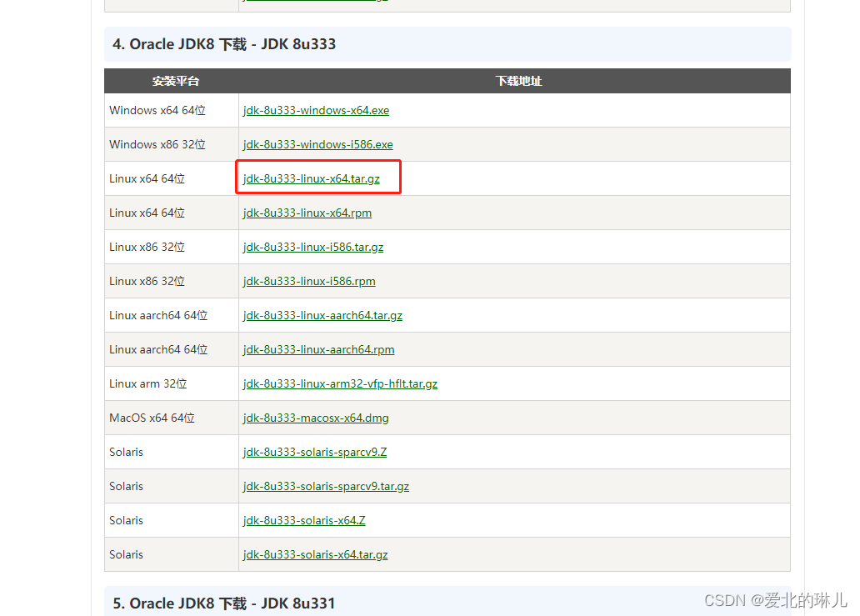The image size is (860, 616).
Task: Open the jdk-8u333-linux-arm32-vfp-hflt.tar.gz link
Action: click(x=340, y=383)
